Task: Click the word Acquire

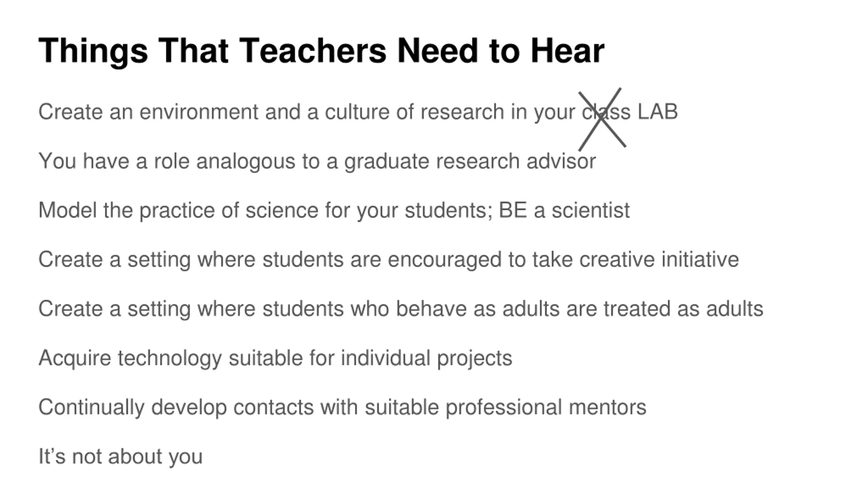Action: (75, 359)
